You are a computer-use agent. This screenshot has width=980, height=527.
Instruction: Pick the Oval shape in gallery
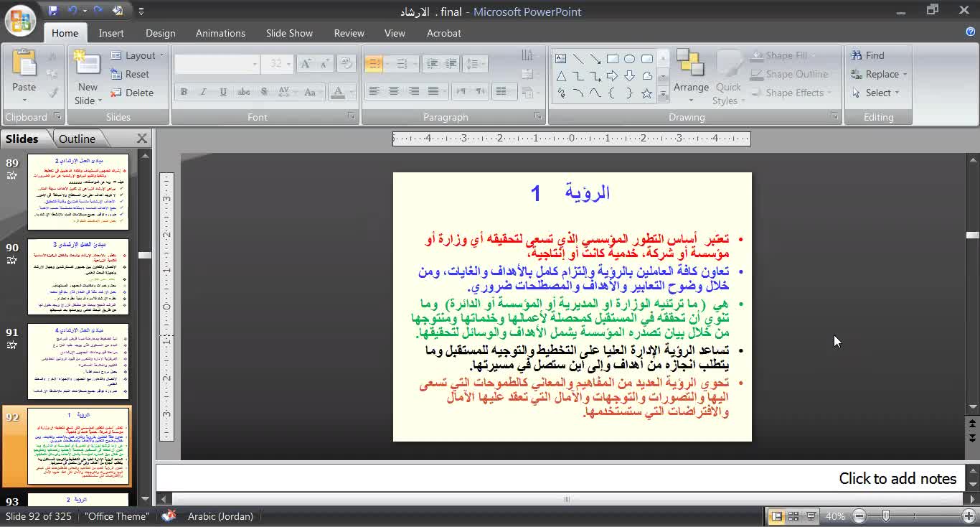pyautogui.click(x=629, y=59)
